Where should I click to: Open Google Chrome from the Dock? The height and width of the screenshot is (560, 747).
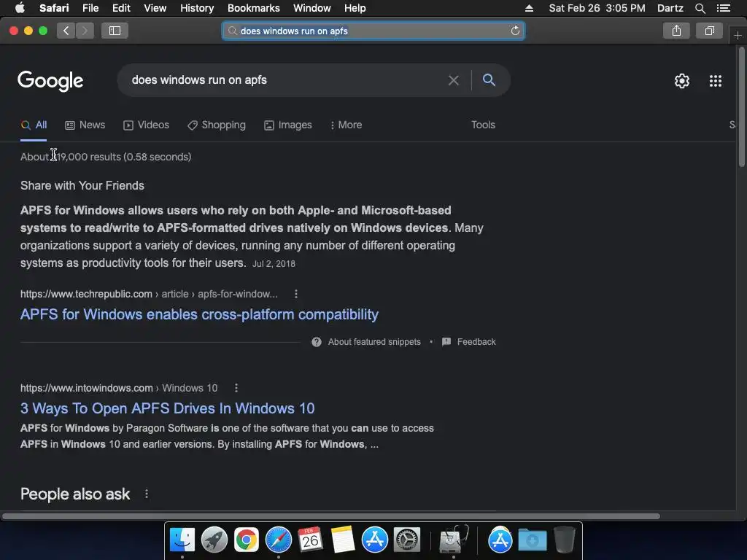[247, 540]
